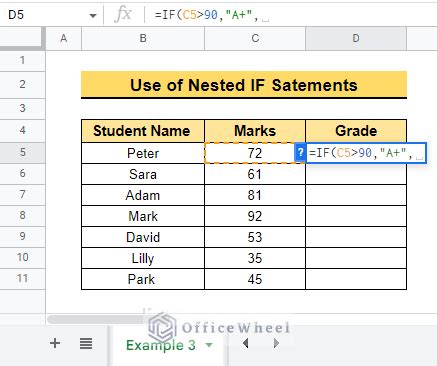The height and width of the screenshot is (366, 437).
Task: Select the empty Grade cell for David
Action: pos(356,237)
